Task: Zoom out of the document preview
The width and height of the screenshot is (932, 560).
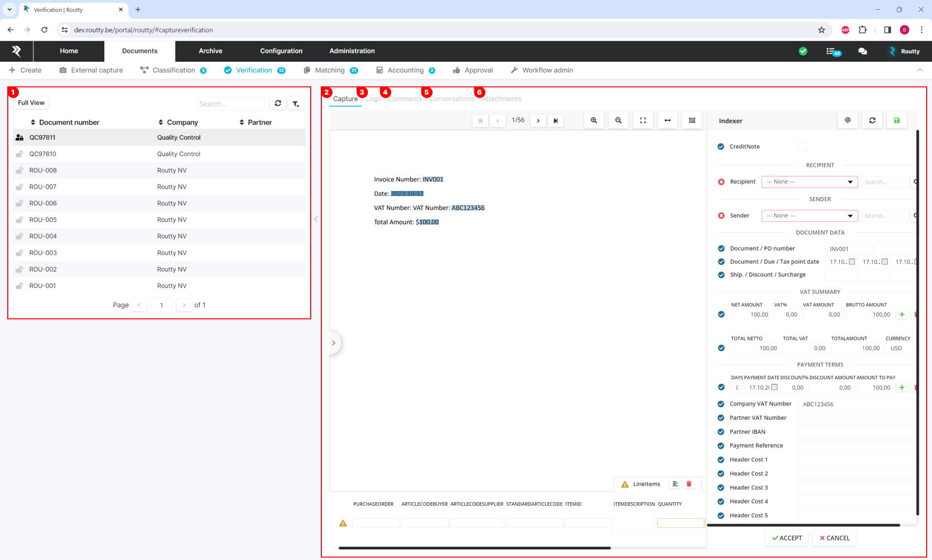Action: pos(618,121)
